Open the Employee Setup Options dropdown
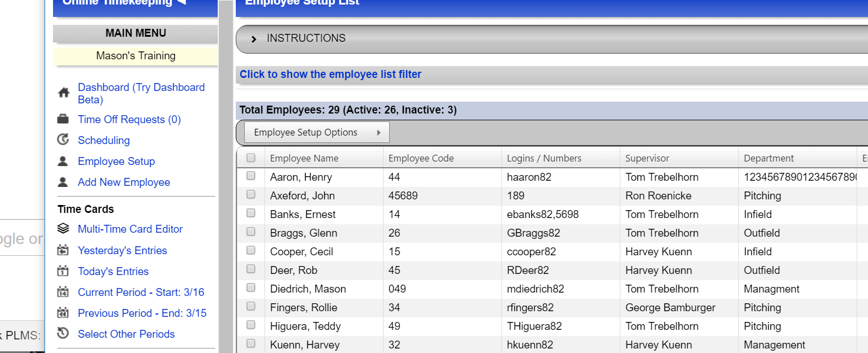 tap(316, 133)
